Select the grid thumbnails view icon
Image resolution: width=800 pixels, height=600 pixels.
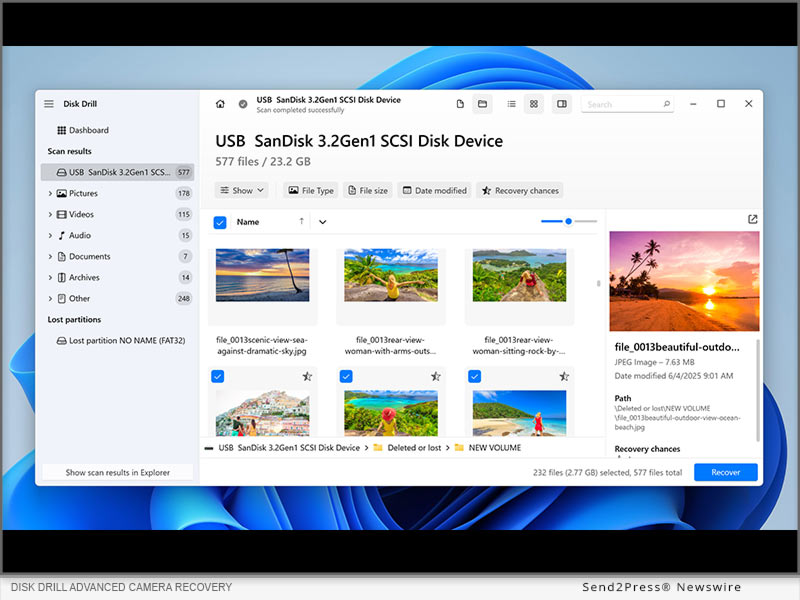(x=534, y=104)
